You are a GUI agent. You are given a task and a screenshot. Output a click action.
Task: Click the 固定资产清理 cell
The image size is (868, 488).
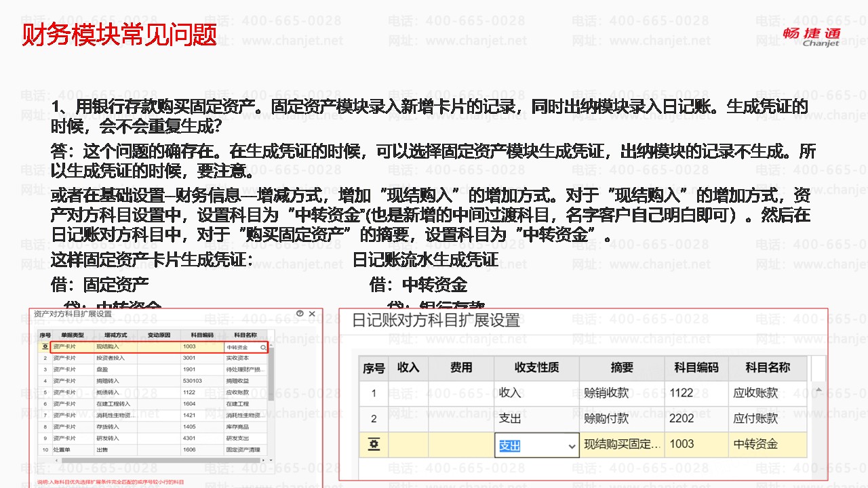pyautogui.click(x=245, y=450)
